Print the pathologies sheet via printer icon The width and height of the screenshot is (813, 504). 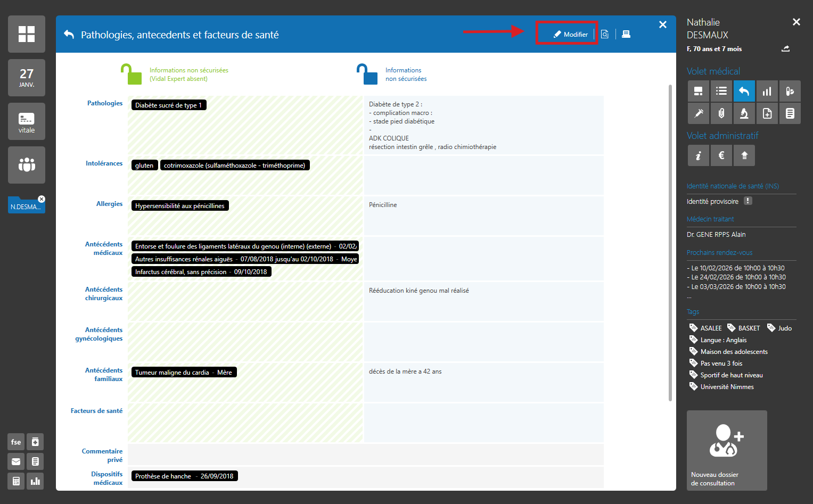(x=626, y=34)
